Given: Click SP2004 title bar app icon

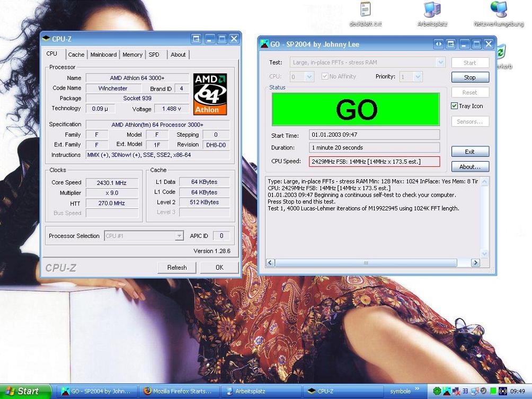Looking at the screenshot, I should coord(264,44).
